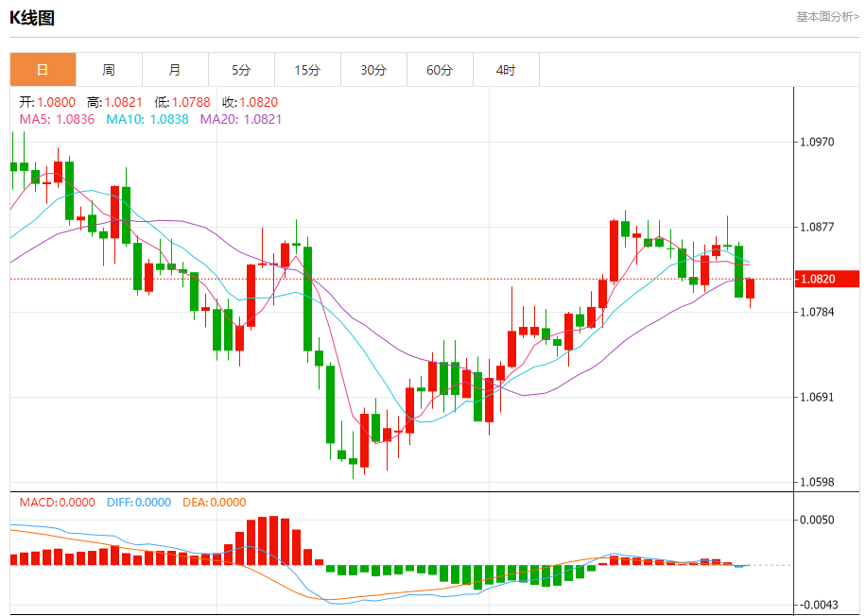Click the DEA:0.0000 indicator label
The image size is (866, 616).
coord(215,503)
